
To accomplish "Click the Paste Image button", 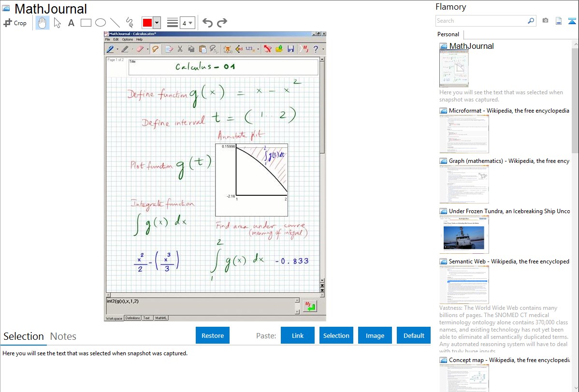I will point(375,335).
